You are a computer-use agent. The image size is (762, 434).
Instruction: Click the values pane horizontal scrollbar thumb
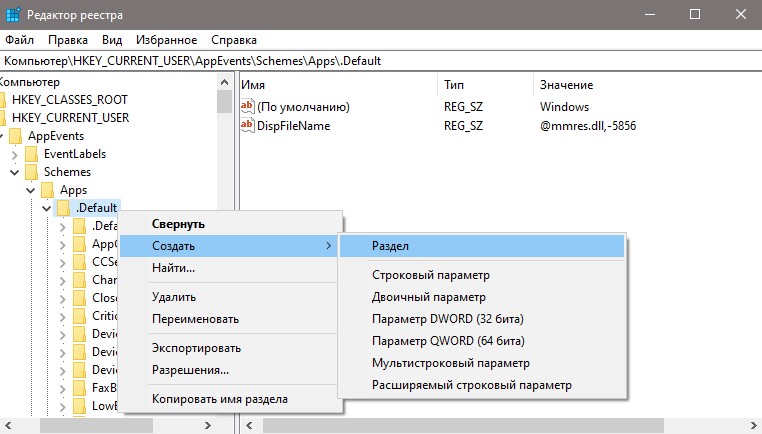463,425
